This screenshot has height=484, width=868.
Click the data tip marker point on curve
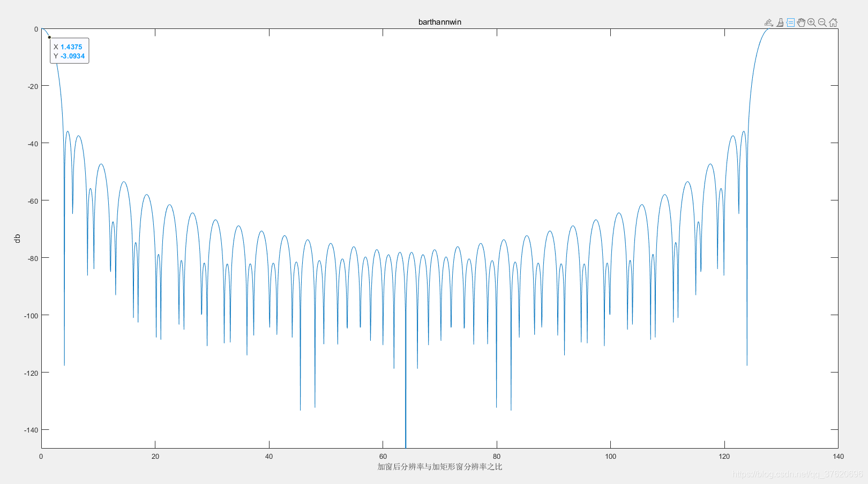[x=49, y=38]
